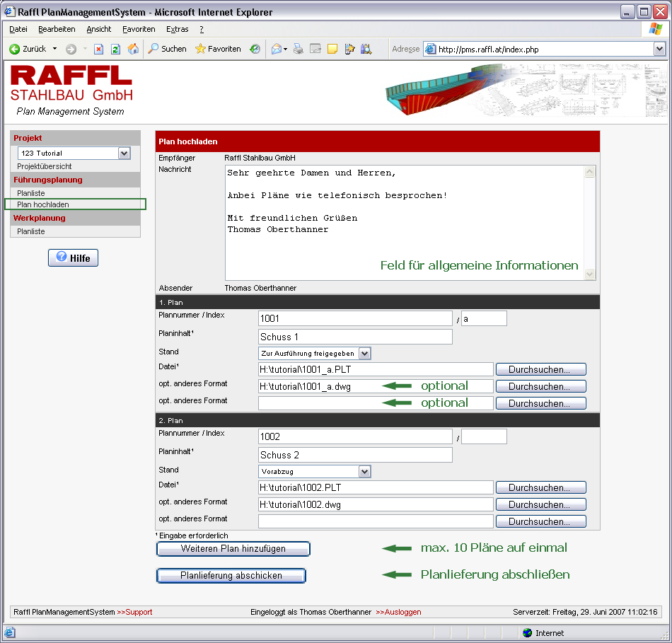Image resolution: width=672 pixels, height=643 pixels.
Task: Click the Stop page loading icon
Action: tap(98, 49)
